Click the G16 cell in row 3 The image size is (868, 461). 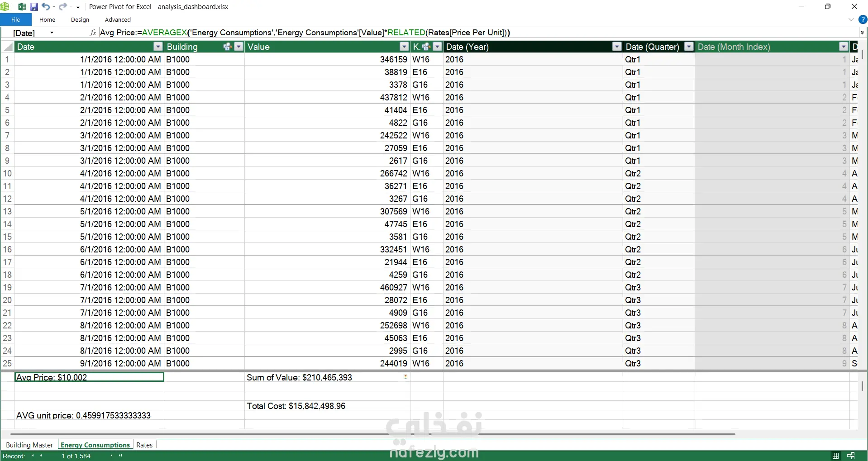[x=427, y=85]
